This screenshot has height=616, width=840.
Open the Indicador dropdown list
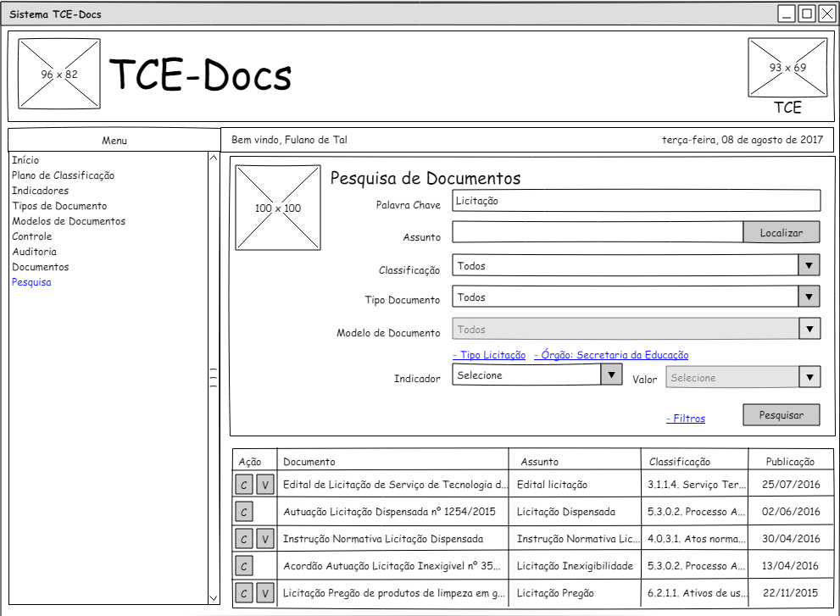611,375
